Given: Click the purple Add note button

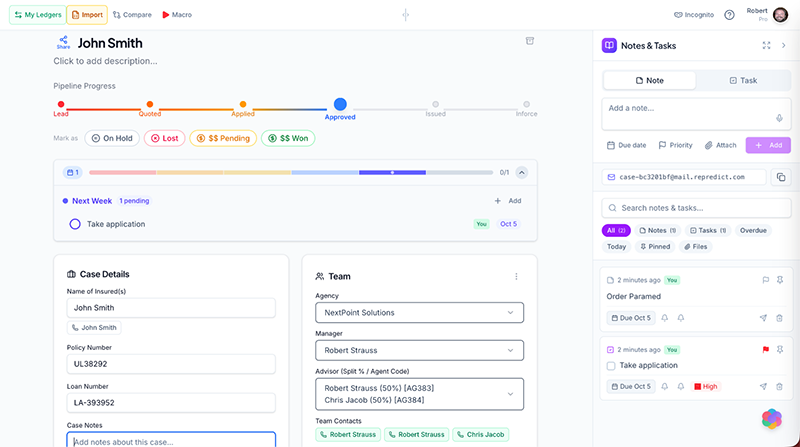Looking at the screenshot, I should pyautogui.click(x=768, y=145).
